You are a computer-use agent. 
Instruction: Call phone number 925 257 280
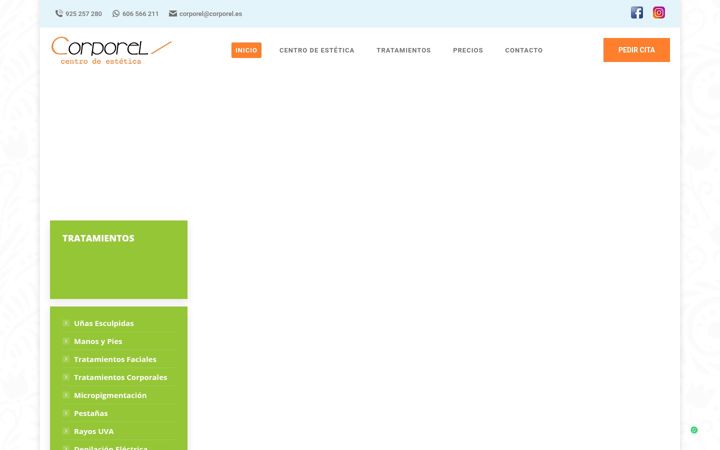pyautogui.click(x=84, y=14)
